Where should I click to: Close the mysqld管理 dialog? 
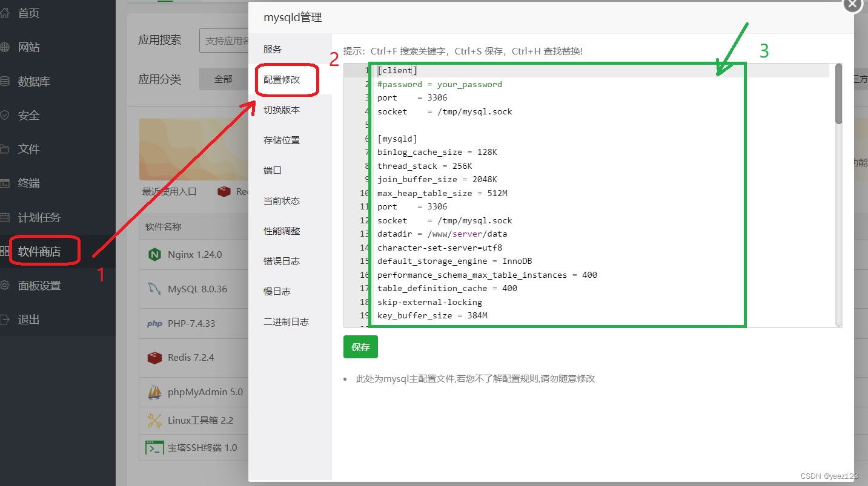[x=852, y=5]
